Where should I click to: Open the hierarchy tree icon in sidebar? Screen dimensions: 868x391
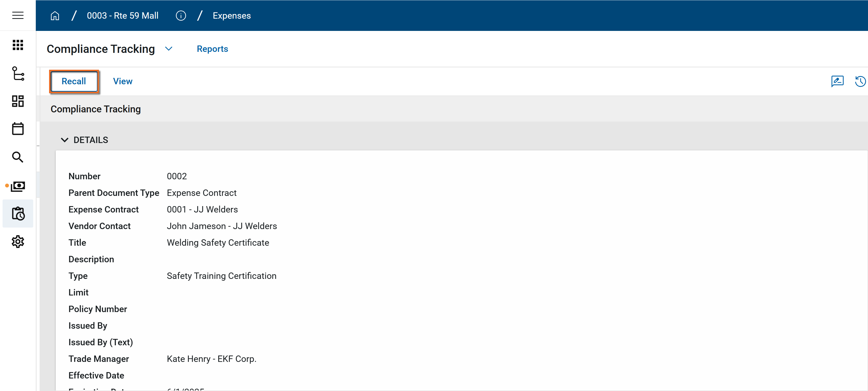(x=18, y=73)
